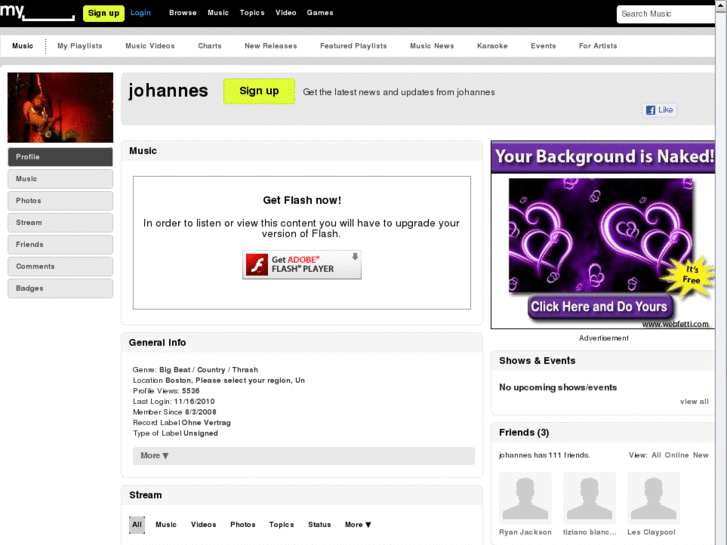727x545 pixels.
Task: Click the Myspace logo
Action: [x=37, y=13]
